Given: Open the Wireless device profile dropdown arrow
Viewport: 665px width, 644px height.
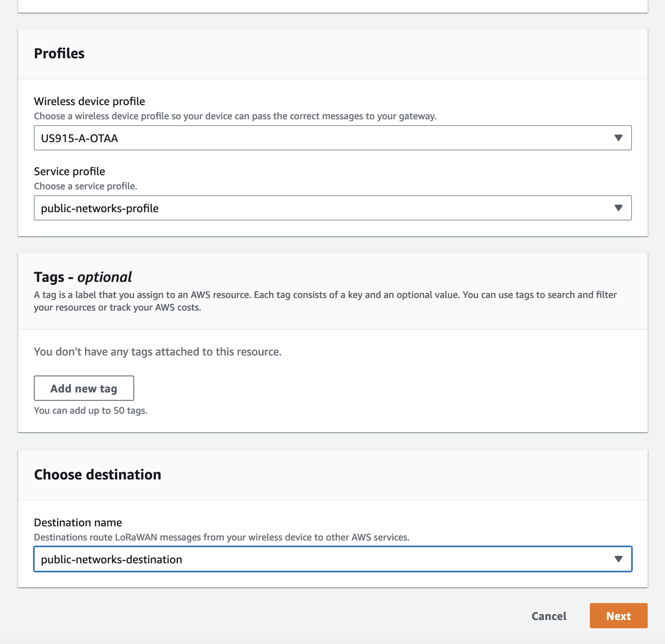Looking at the screenshot, I should click(619, 138).
